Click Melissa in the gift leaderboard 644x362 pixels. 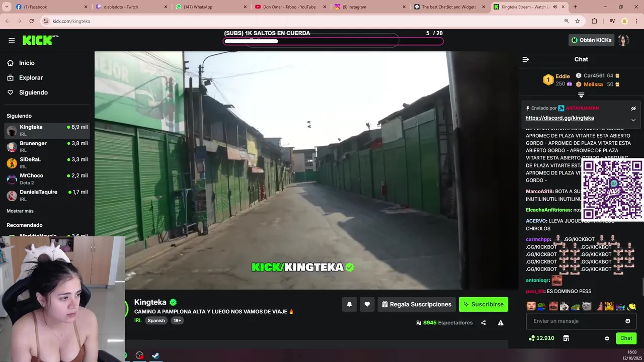pyautogui.click(x=593, y=84)
